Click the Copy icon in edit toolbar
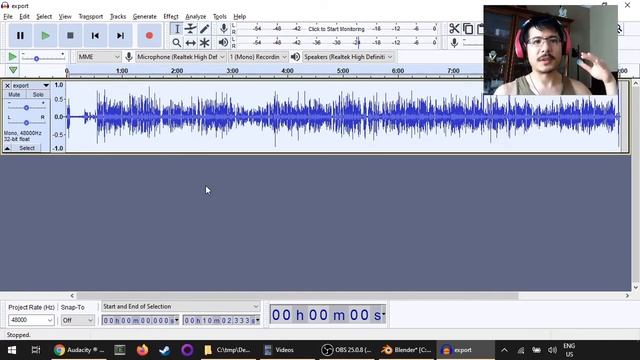The width and height of the screenshot is (640, 360). 468,29
